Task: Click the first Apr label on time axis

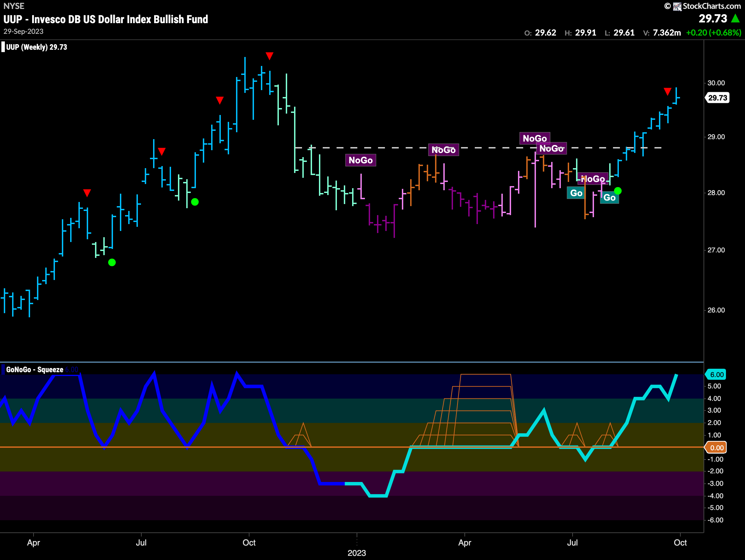Action: pyautogui.click(x=34, y=542)
